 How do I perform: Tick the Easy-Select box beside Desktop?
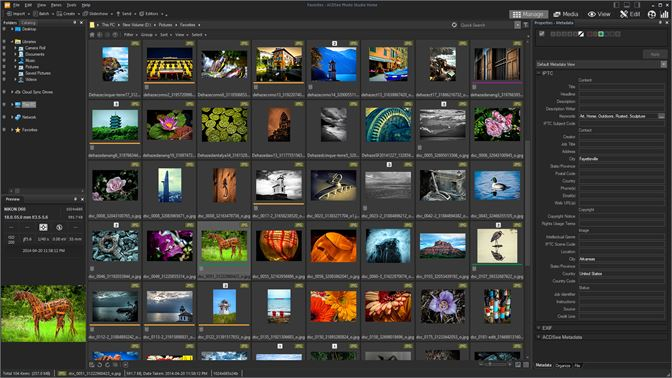pyautogui.click(x=4, y=29)
